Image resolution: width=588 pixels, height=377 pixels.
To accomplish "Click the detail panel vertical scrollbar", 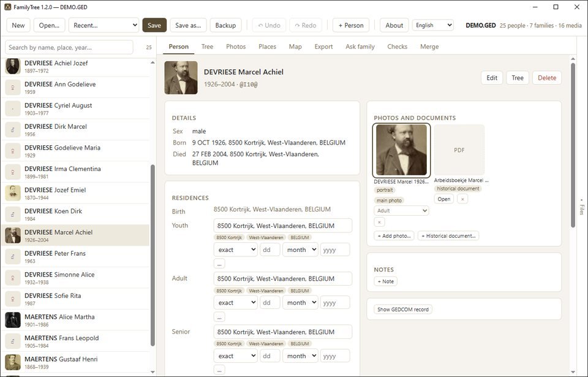I will tap(573, 145).
